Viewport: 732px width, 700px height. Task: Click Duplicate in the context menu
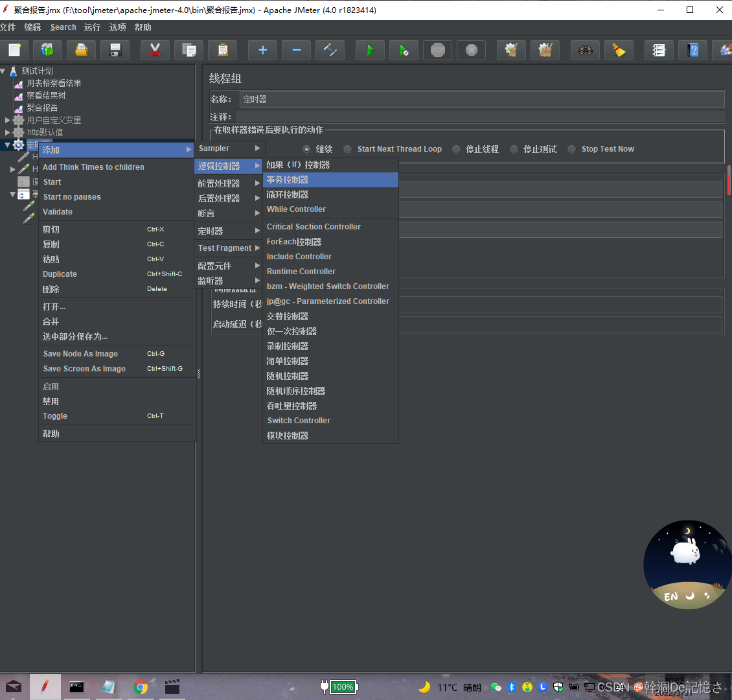click(x=117, y=274)
